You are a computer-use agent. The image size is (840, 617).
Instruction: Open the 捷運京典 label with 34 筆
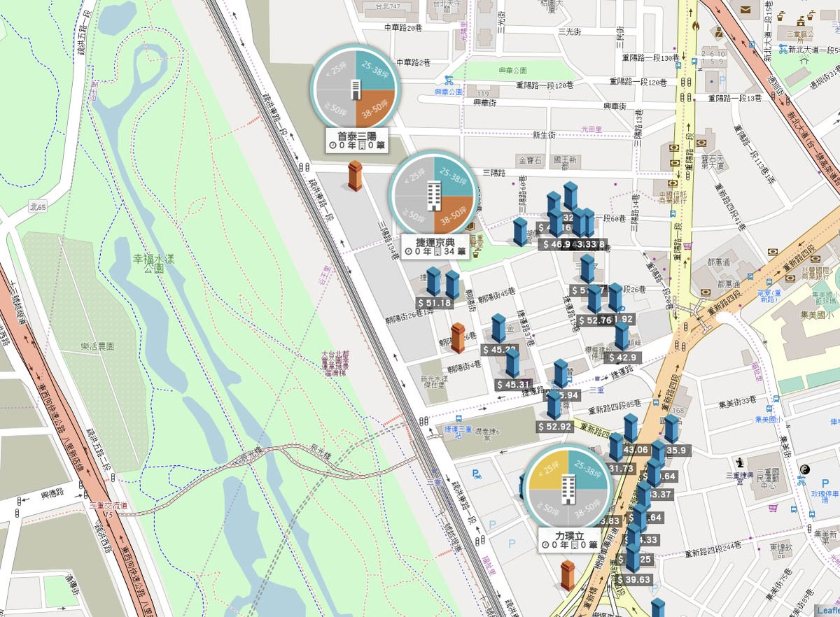[435, 246]
